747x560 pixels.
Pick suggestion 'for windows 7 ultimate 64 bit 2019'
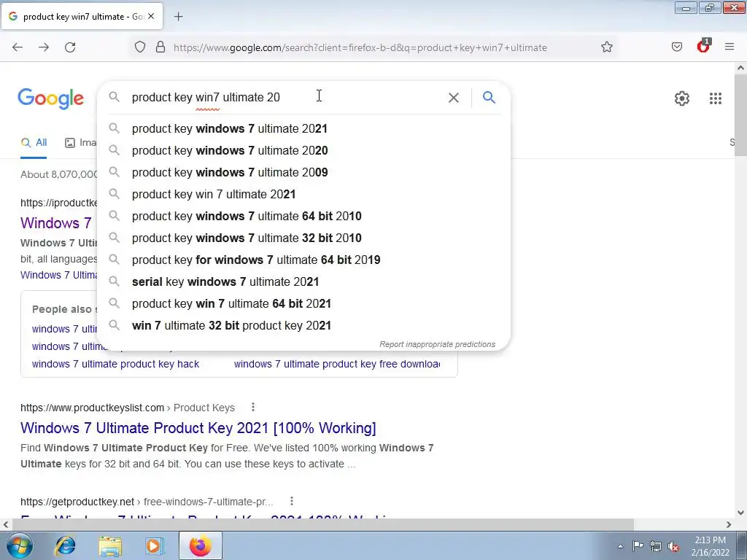tap(303, 260)
